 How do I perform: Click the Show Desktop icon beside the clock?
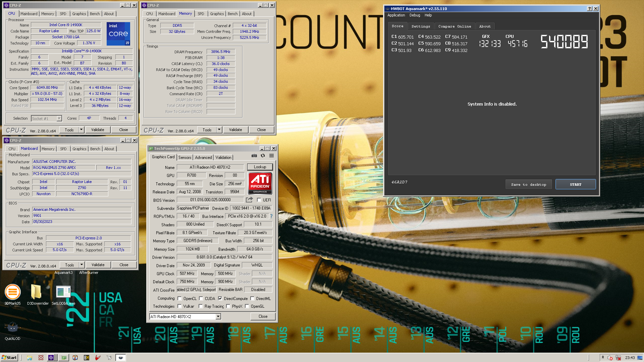tap(640, 358)
